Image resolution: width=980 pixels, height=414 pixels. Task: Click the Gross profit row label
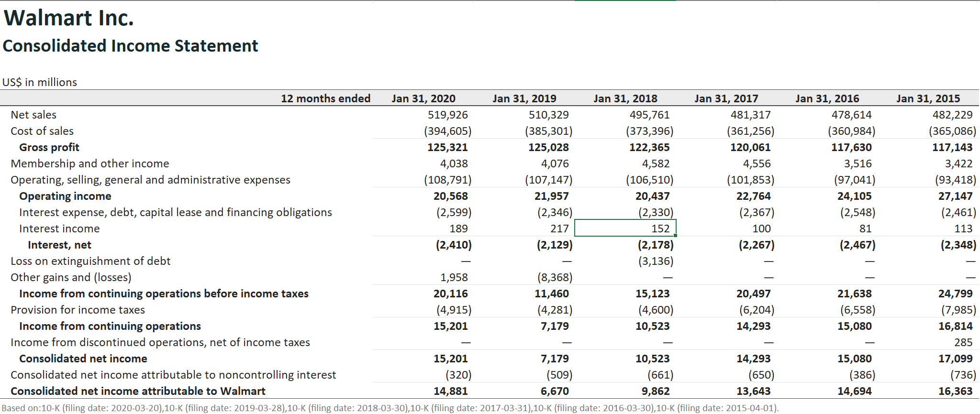click(x=49, y=147)
